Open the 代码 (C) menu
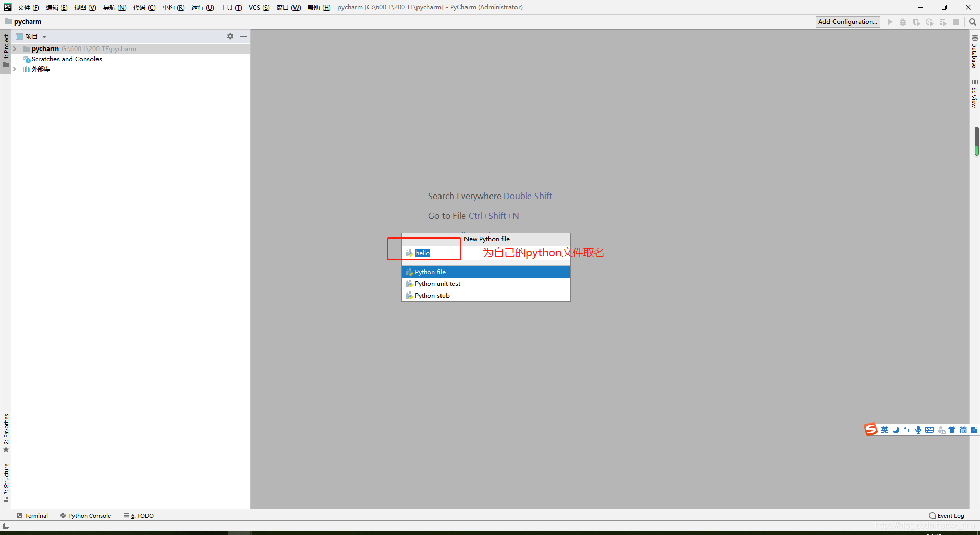This screenshot has height=535, width=980. (144, 7)
